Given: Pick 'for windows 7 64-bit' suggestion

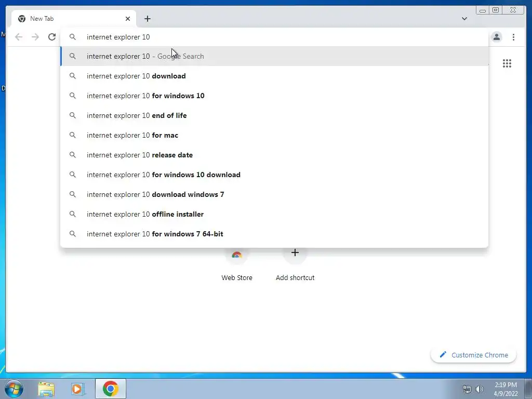Looking at the screenshot, I should pyautogui.click(x=274, y=234).
